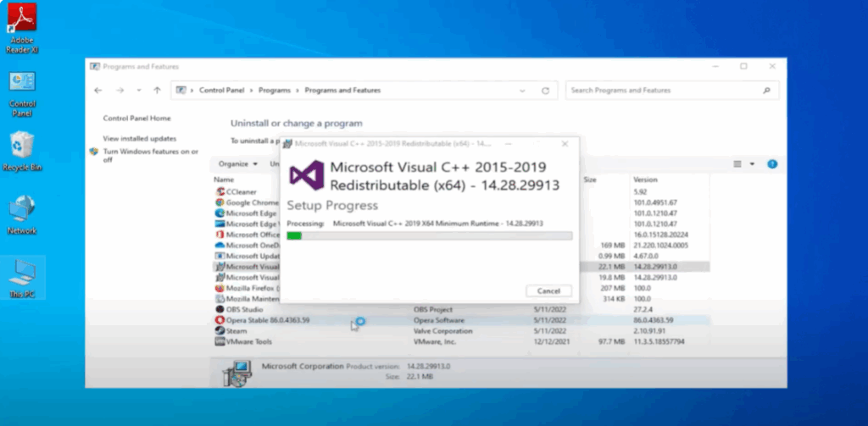This screenshot has height=426, width=868.
Task: Select the Recycle Bin desktop icon
Action: pos(22,151)
